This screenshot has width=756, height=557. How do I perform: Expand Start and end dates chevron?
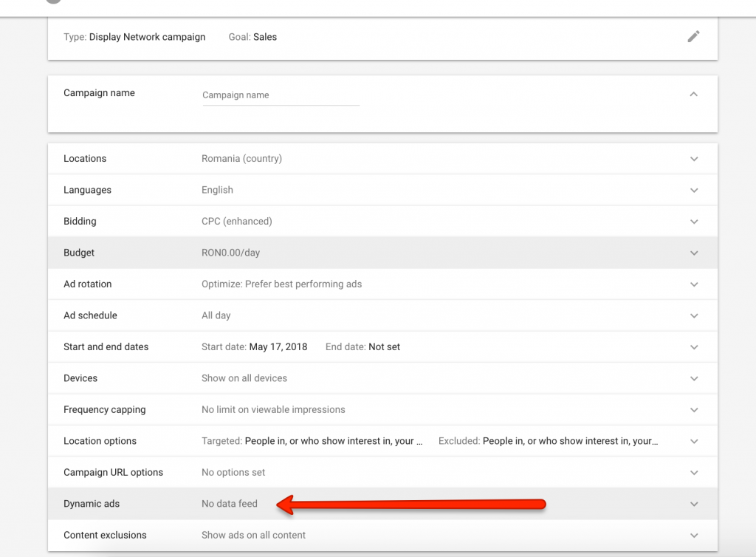point(694,347)
